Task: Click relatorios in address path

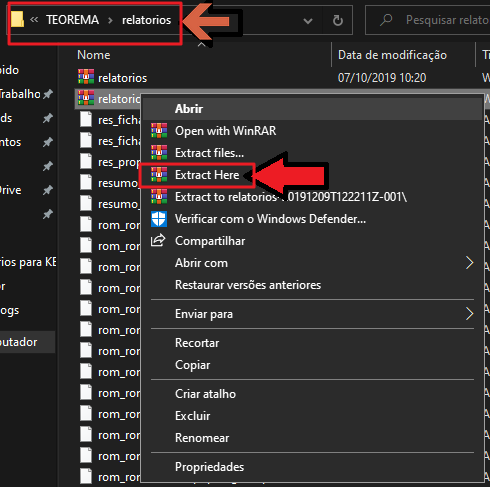Action: tap(146, 20)
